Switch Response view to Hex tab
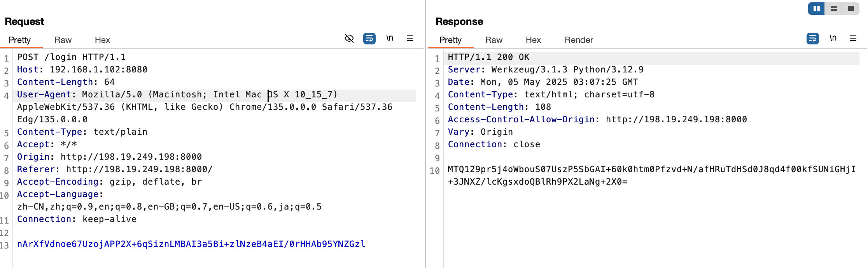This screenshot has width=868, height=268. (533, 40)
